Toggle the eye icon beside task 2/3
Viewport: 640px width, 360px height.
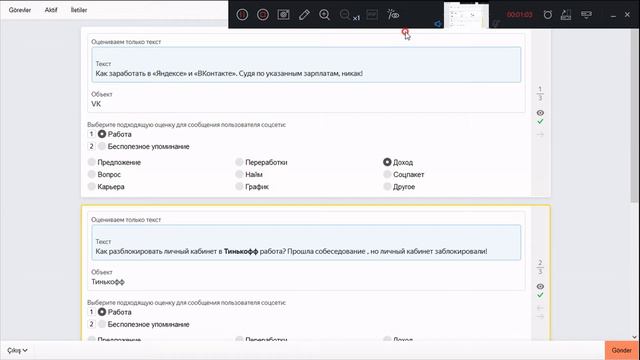pos(540,287)
